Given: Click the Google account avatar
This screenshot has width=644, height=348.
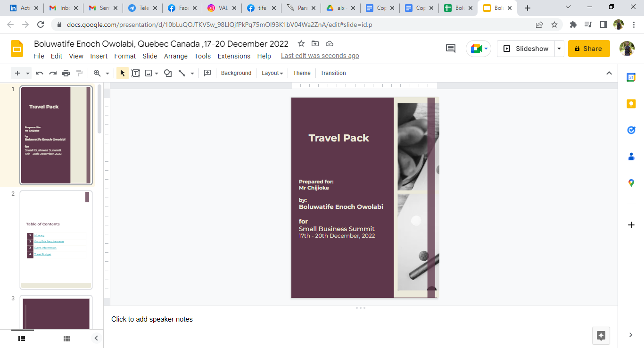Looking at the screenshot, I should (x=627, y=49).
